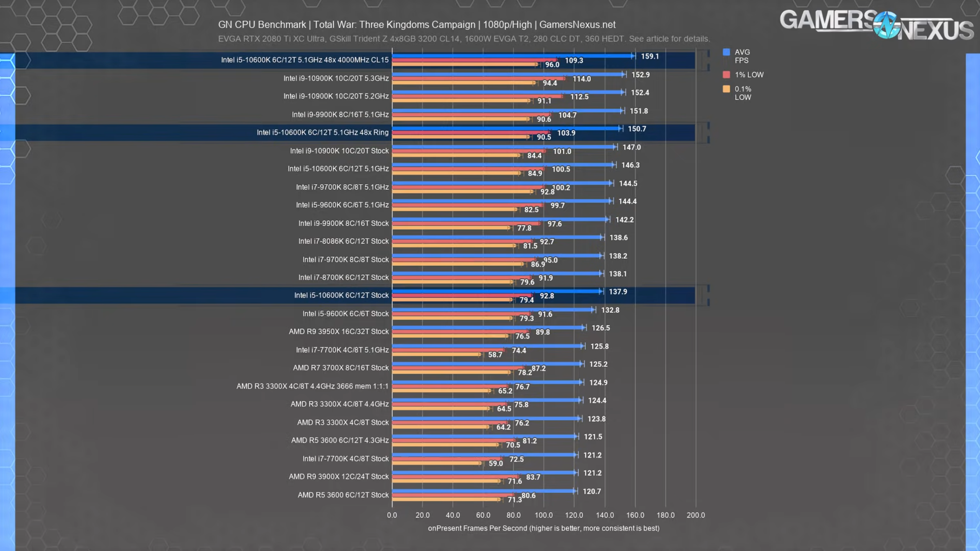The image size is (980, 551).
Task: Select 'Intel i9-9900K 8C/16T Stock' label
Action: point(343,223)
